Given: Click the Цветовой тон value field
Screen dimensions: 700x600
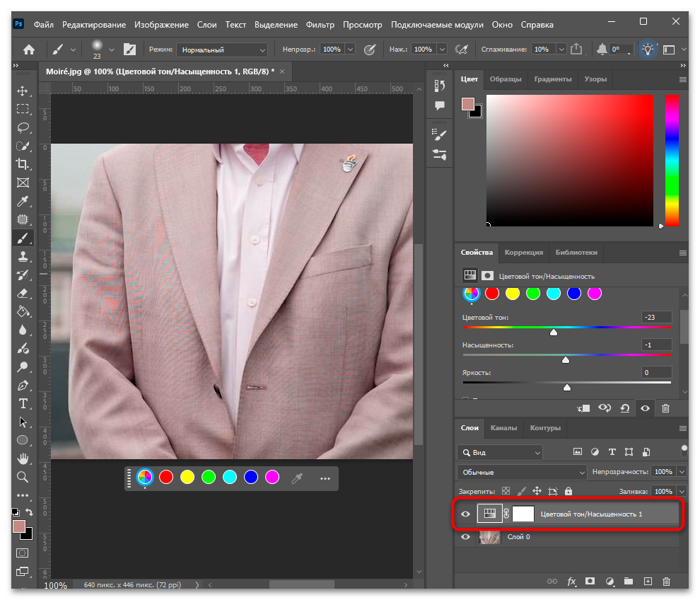Looking at the screenshot, I should [x=656, y=317].
